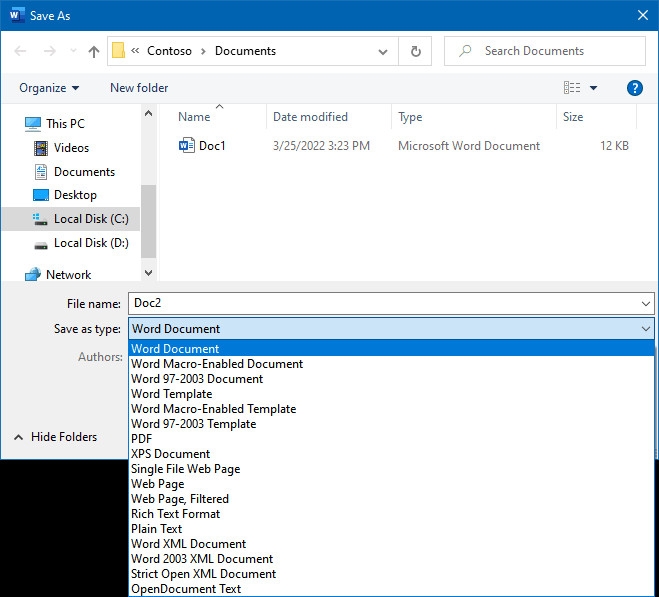Choose Word 97-2003 Template type

(x=391, y=424)
